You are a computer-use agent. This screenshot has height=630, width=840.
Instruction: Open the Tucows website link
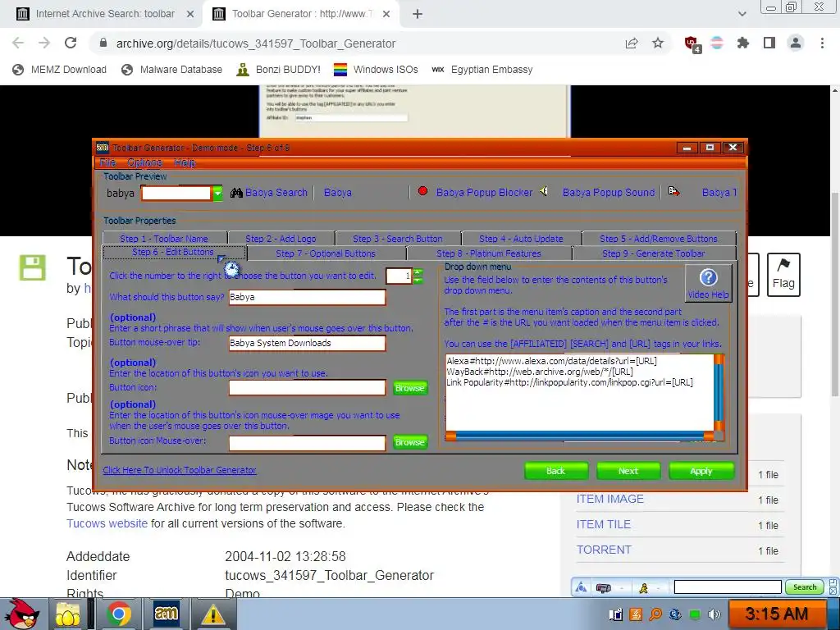tap(107, 523)
